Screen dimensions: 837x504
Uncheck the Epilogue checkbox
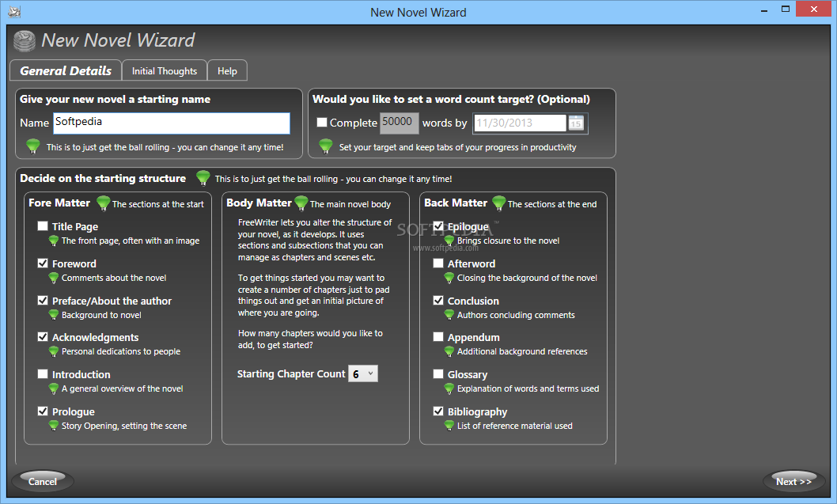point(438,225)
